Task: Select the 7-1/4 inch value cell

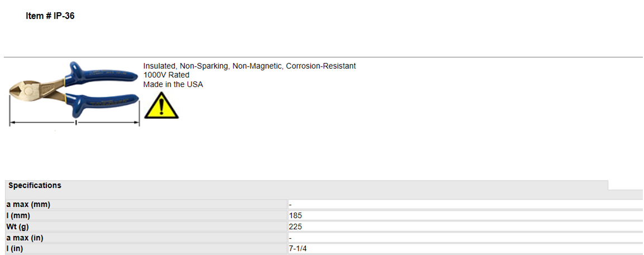Action: 466,249
